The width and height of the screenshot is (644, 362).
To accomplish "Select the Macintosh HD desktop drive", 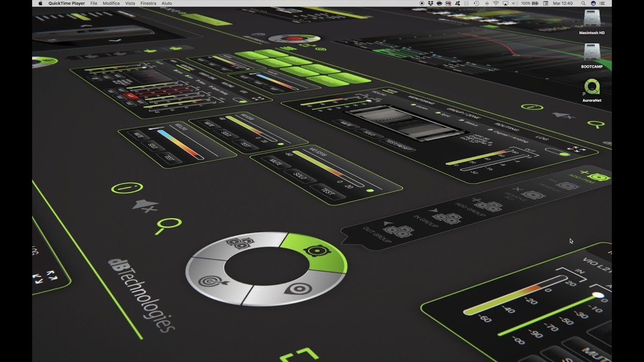I will 592,22.
